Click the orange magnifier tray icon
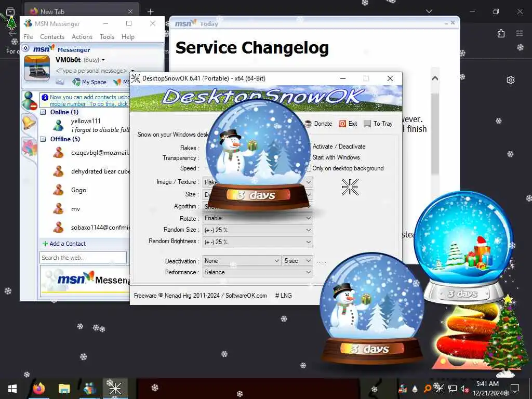Image resolution: width=532 pixels, height=399 pixels. [428, 389]
